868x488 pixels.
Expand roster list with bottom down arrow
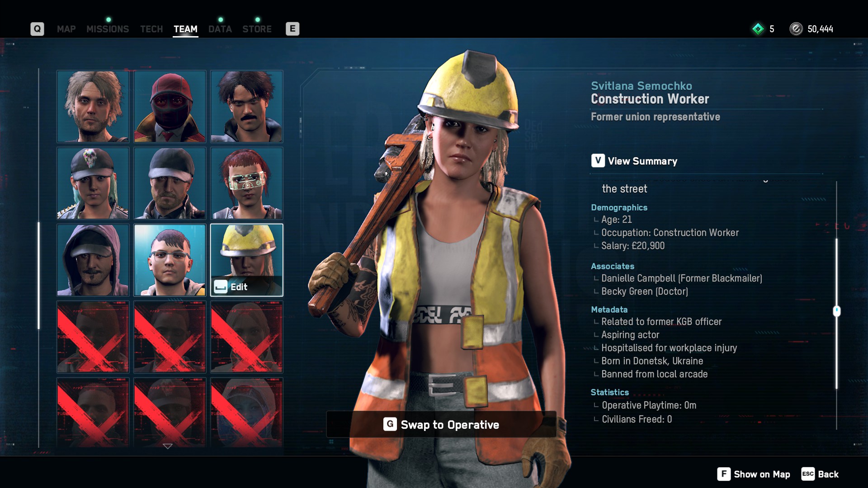168,446
